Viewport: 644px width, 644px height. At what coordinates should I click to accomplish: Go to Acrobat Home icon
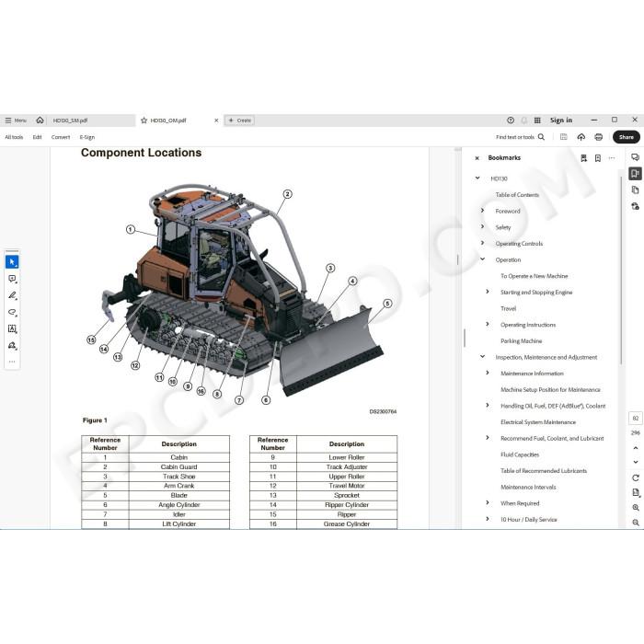point(40,120)
